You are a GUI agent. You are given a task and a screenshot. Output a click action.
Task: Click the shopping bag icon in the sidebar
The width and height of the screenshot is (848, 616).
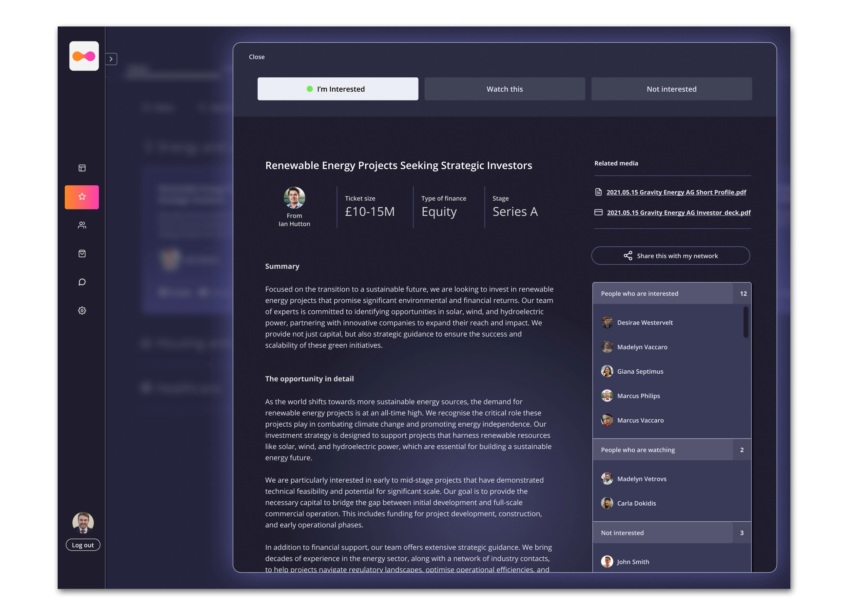point(82,254)
